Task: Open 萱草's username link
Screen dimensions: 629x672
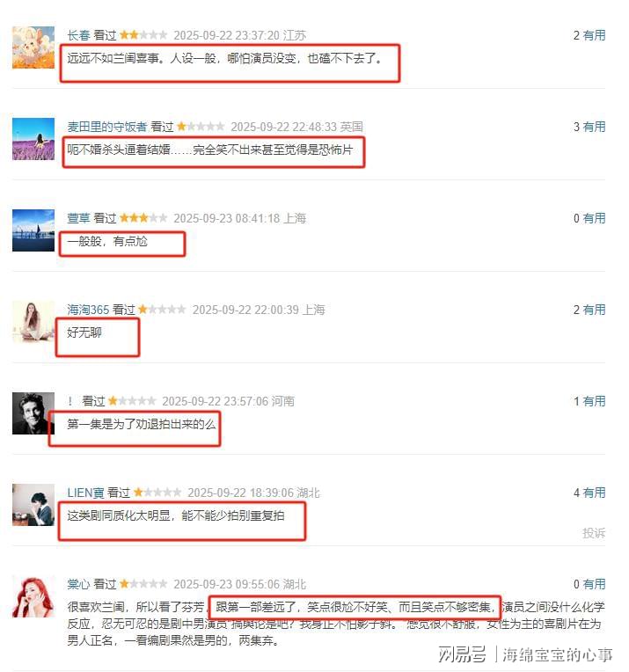Action: pyautogui.click(x=78, y=218)
